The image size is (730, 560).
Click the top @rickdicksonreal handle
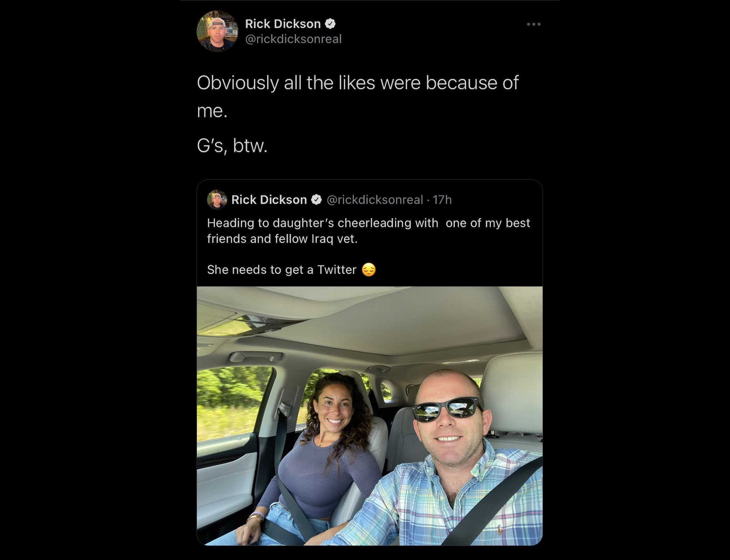(x=293, y=39)
